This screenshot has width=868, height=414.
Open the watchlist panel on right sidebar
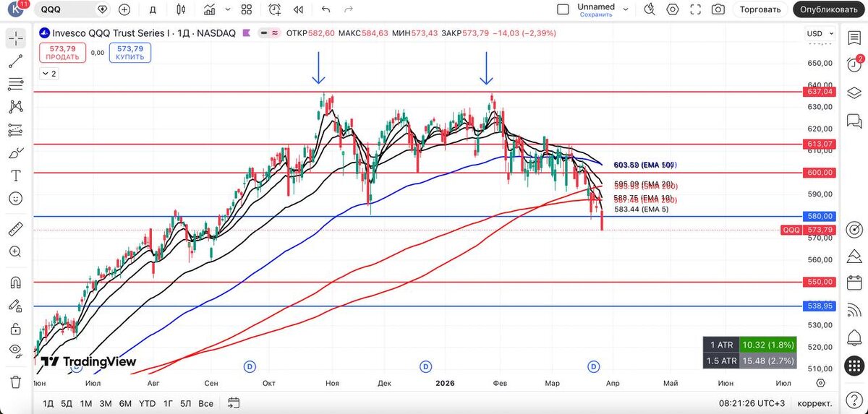(x=855, y=38)
